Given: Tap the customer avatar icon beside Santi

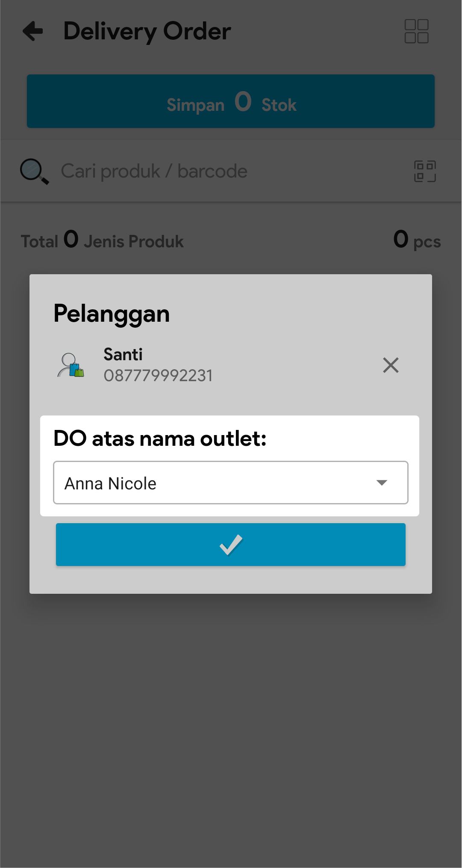Looking at the screenshot, I should tap(71, 365).
